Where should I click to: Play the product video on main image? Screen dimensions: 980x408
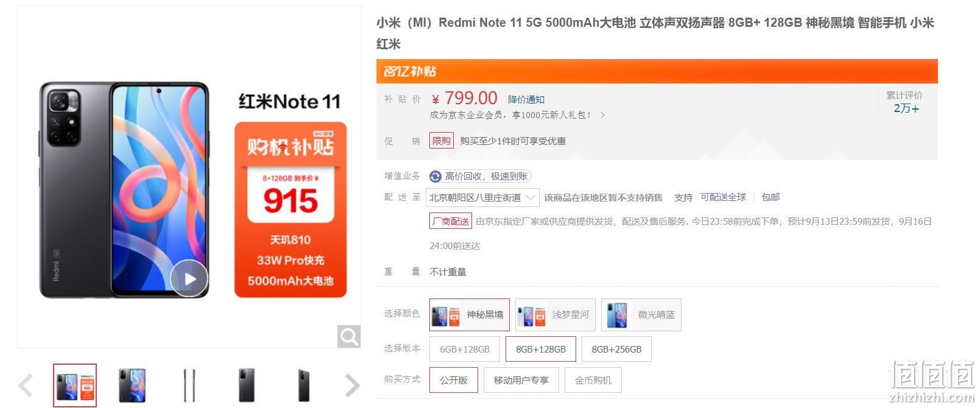(x=189, y=278)
